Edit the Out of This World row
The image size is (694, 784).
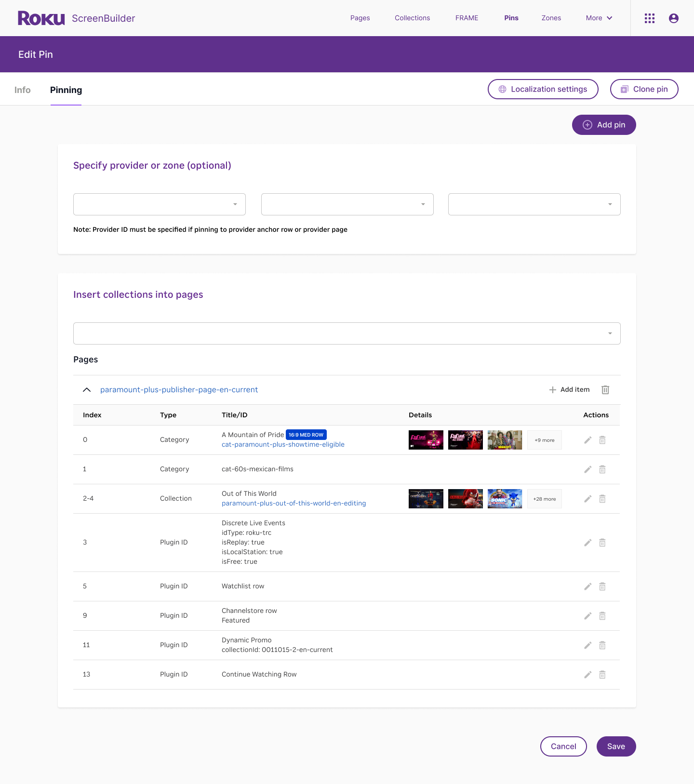587,499
